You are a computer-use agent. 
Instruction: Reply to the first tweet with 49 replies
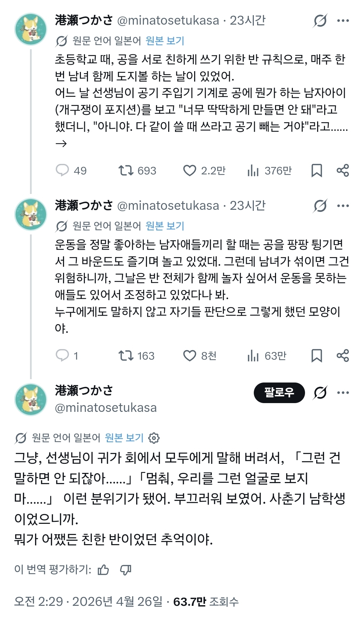point(62,170)
